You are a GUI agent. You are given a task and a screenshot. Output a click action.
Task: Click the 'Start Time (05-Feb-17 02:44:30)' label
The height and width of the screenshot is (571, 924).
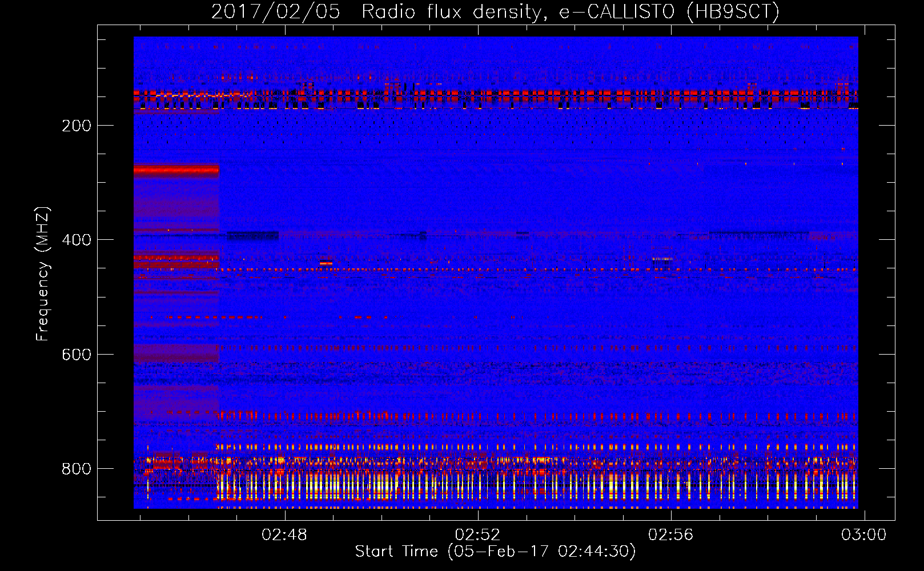pyautogui.click(x=495, y=552)
